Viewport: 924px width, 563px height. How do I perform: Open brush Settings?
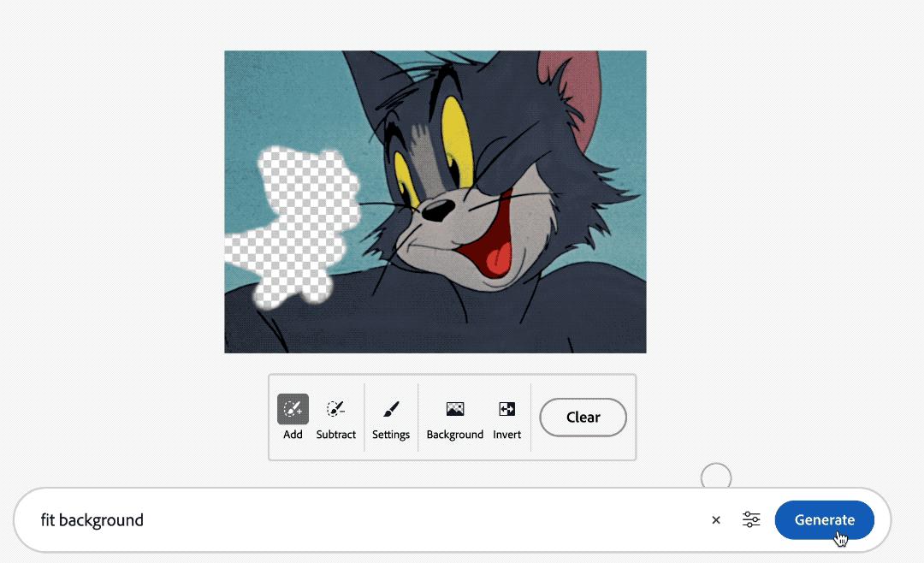click(391, 418)
